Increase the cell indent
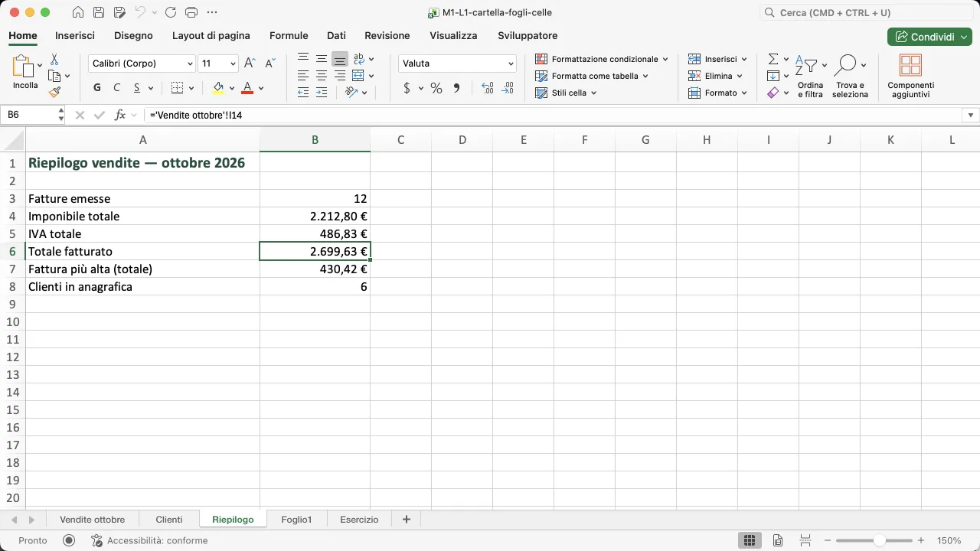Image resolution: width=980 pixels, height=551 pixels. pos(322,93)
